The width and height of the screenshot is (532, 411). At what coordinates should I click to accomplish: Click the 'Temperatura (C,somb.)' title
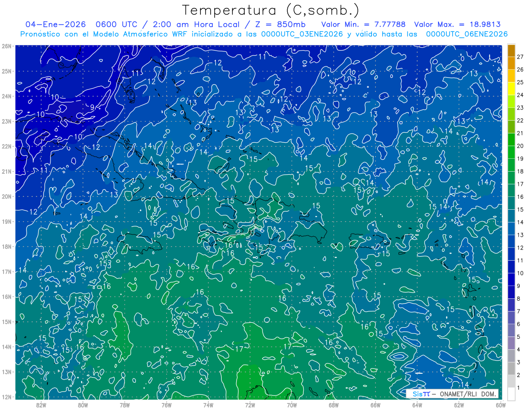tap(271, 10)
